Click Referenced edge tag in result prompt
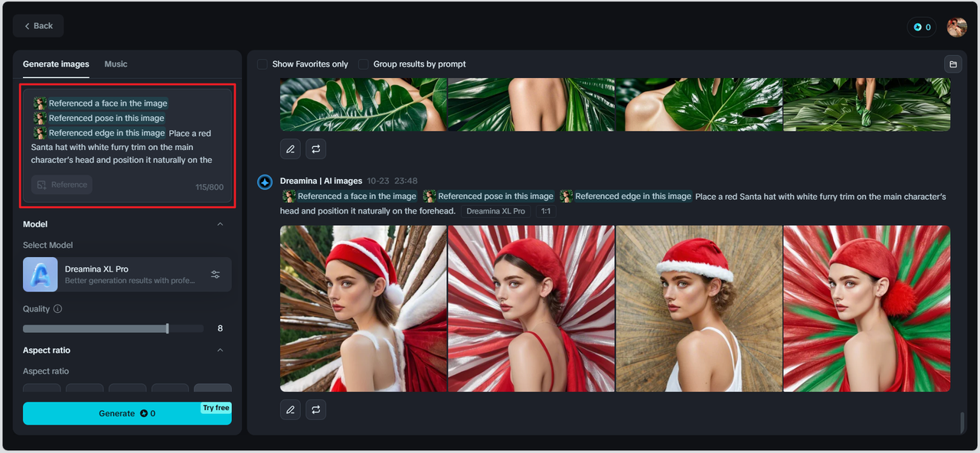The width and height of the screenshot is (980, 453). click(626, 197)
